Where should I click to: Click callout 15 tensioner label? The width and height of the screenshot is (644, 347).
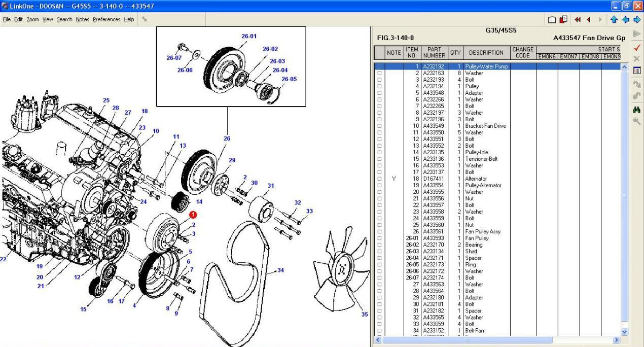[x=83, y=309]
